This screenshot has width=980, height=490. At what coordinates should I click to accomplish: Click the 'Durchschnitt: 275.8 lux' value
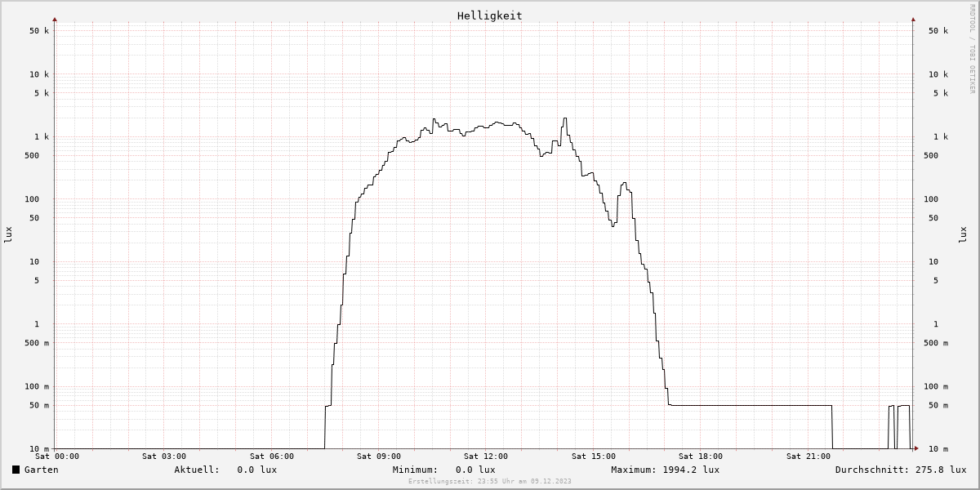click(901, 470)
